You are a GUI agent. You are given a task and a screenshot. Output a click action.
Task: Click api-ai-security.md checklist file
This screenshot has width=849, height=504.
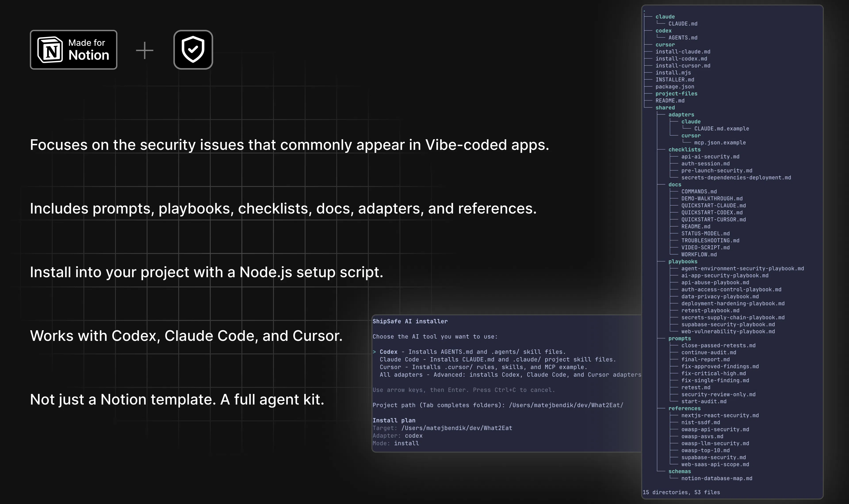coord(710,157)
